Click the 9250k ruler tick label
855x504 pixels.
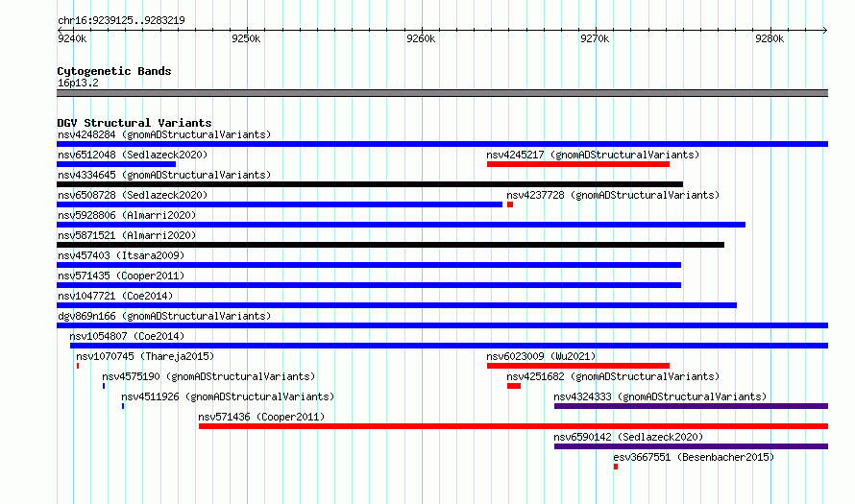246,38
